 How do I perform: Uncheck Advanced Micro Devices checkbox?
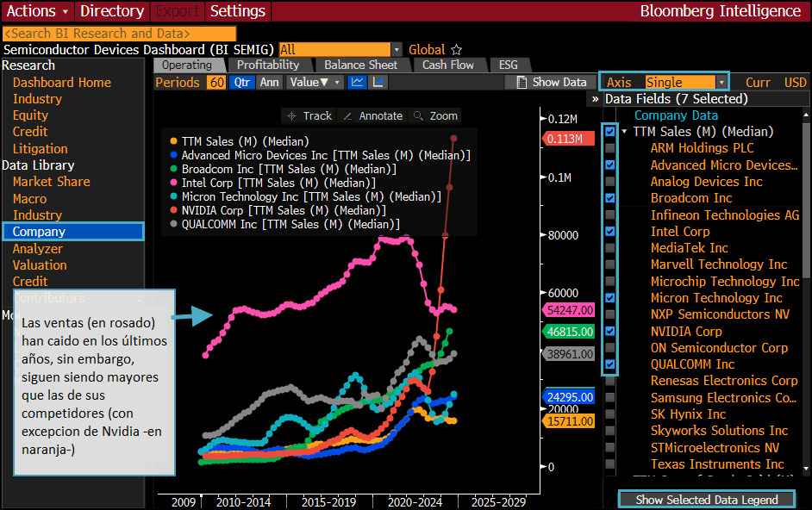[610, 165]
